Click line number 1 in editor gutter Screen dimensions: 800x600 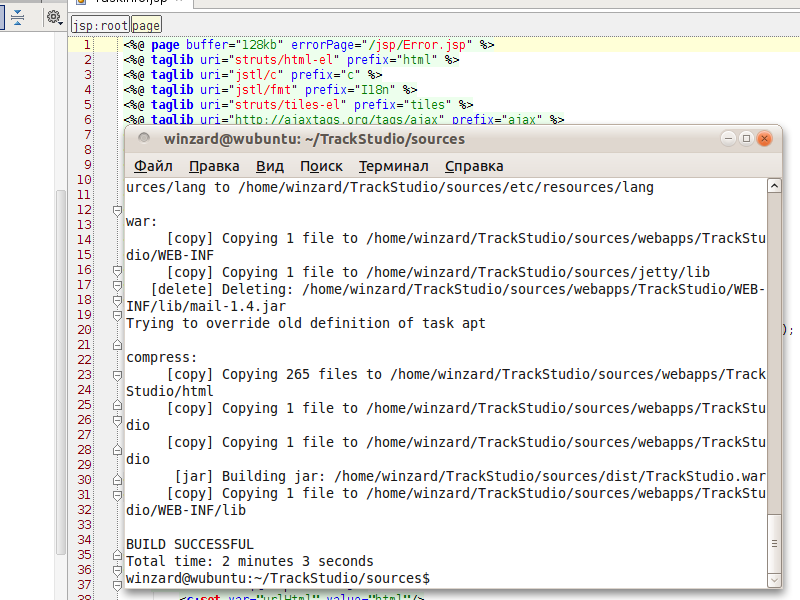tap(86, 45)
